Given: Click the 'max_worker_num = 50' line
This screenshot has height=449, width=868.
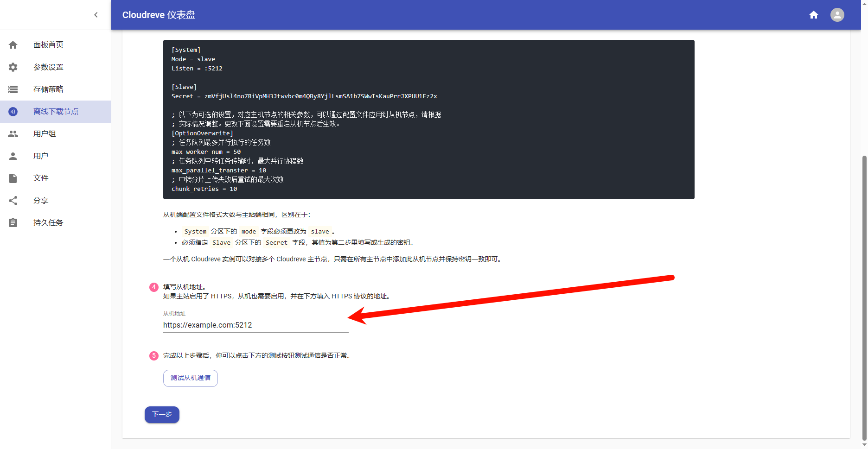Looking at the screenshot, I should 206,152.
